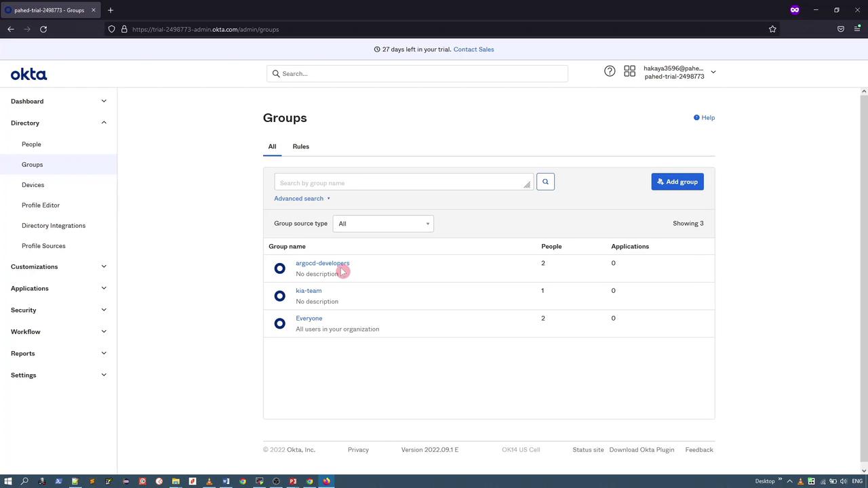This screenshot has width=868, height=488.
Task: Bookmark this page with star icon
Action: [772, 29]
